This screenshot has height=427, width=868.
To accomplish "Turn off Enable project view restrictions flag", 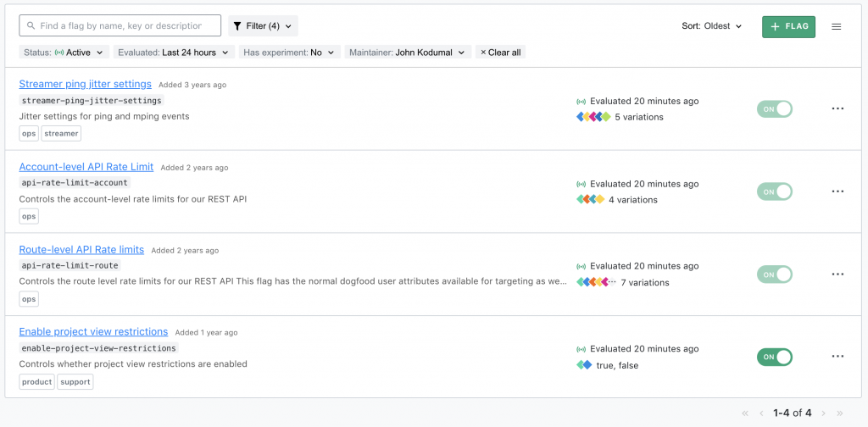I will coord(774,357).
